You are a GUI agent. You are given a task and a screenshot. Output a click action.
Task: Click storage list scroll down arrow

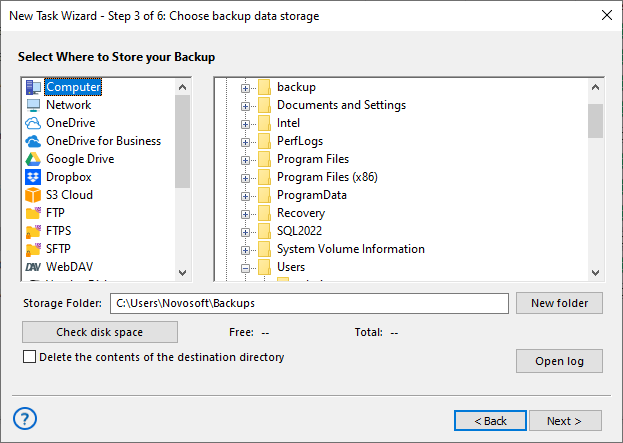tap(182, 273)
